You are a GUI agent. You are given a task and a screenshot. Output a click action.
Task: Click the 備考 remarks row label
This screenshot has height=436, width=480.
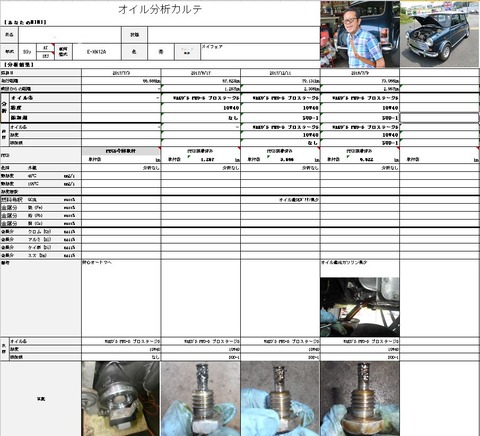(x=5, y=263)
